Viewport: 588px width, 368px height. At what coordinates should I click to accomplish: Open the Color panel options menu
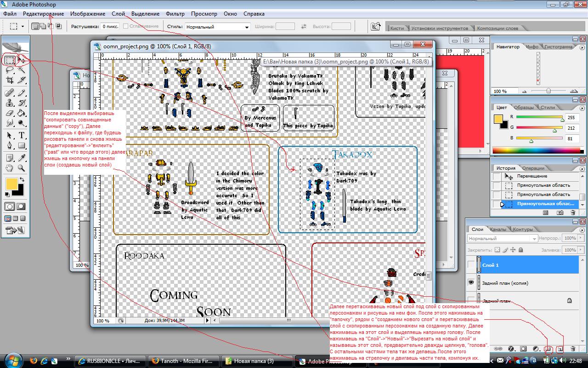point(582,107)
